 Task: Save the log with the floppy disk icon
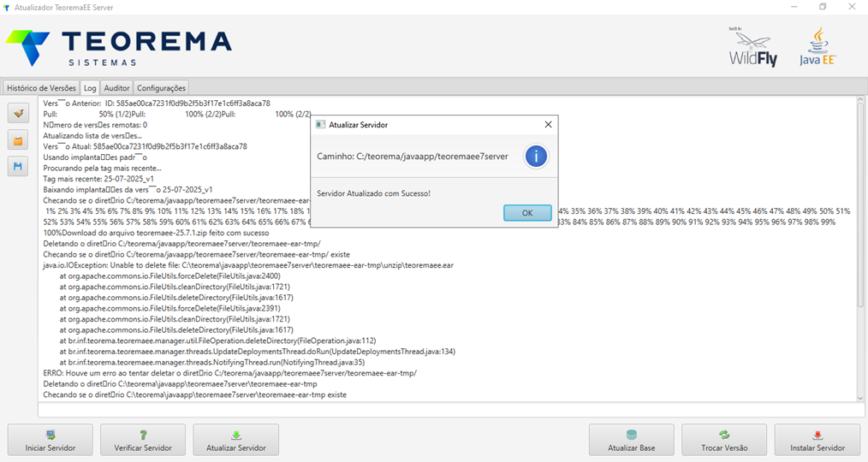18,167
